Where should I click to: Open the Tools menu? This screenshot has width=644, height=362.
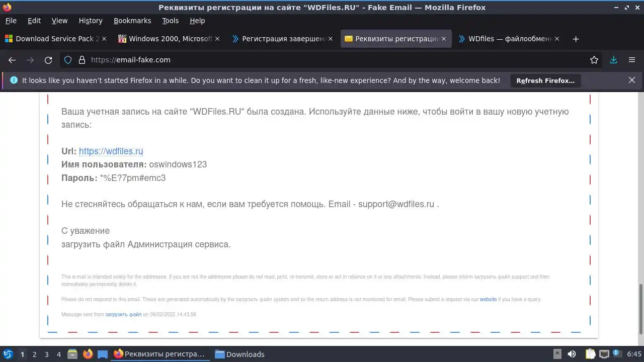click(170, 21)
